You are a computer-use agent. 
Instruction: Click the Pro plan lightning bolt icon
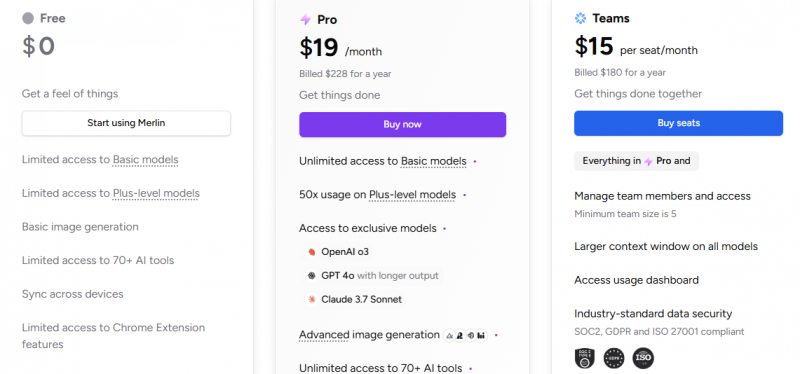[305, 20]
